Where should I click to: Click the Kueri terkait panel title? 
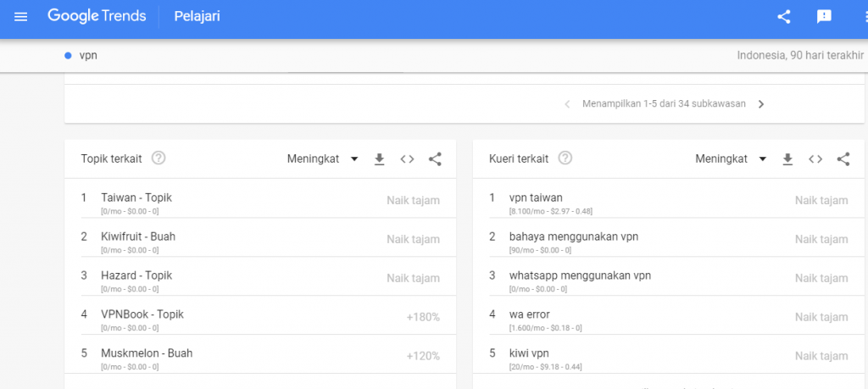pos(519,159)
